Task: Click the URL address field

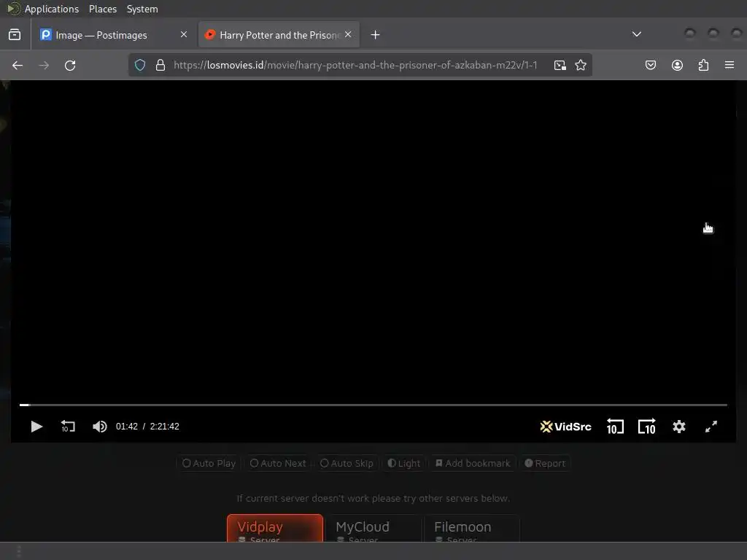Action: [x=355, y=65]
